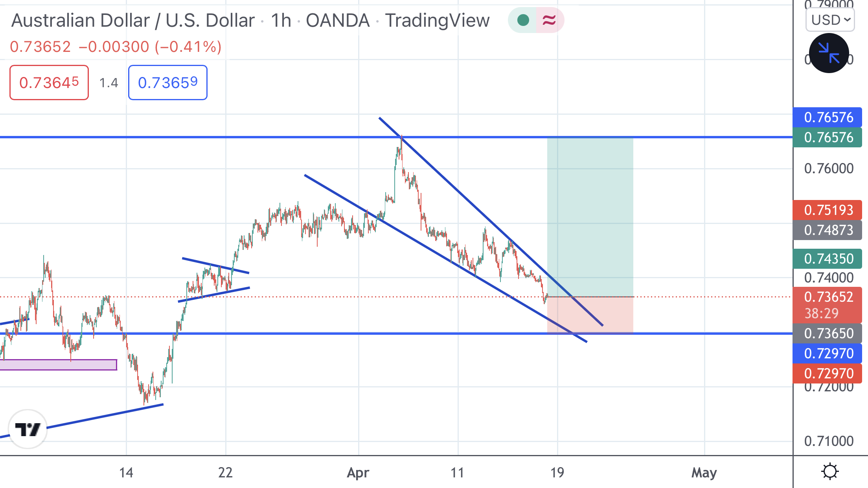Click the pink approximate-data wave icon

tap(549, 20)
